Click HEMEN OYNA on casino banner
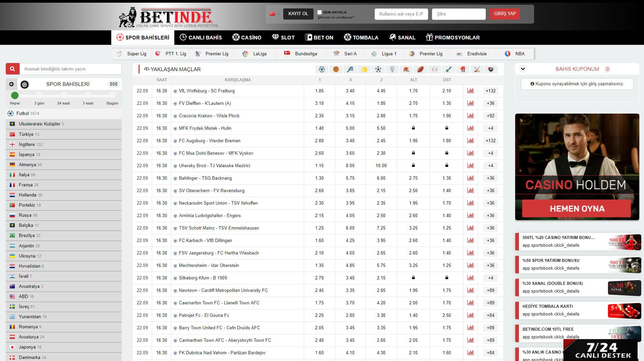Viewport: 644px width, 361px height. coord(577,209)
